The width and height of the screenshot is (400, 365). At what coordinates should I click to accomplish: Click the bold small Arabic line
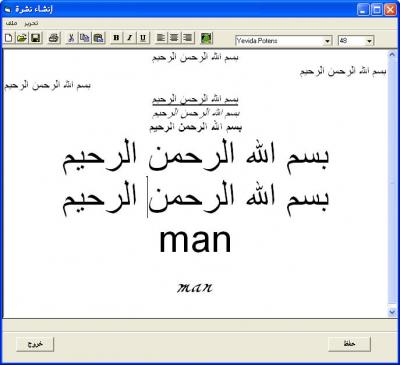point(196,127)
